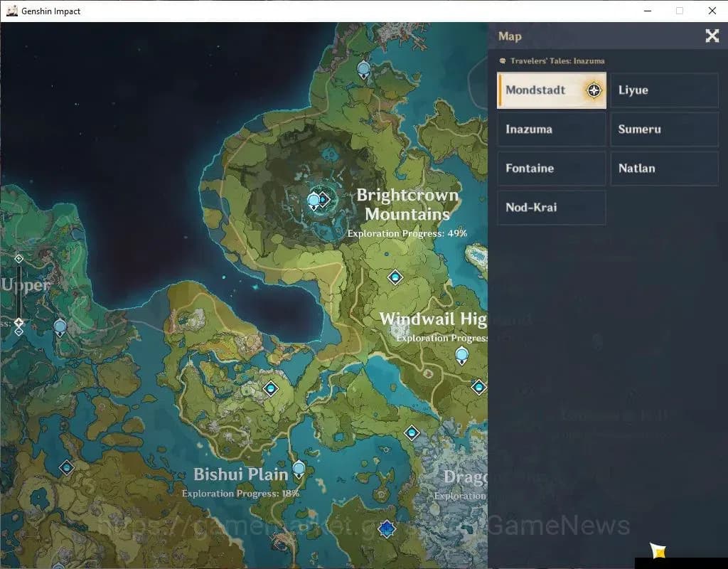Select Natlan in the map panel
Viewport: 728px width, 569px height.
coord(665,168)
